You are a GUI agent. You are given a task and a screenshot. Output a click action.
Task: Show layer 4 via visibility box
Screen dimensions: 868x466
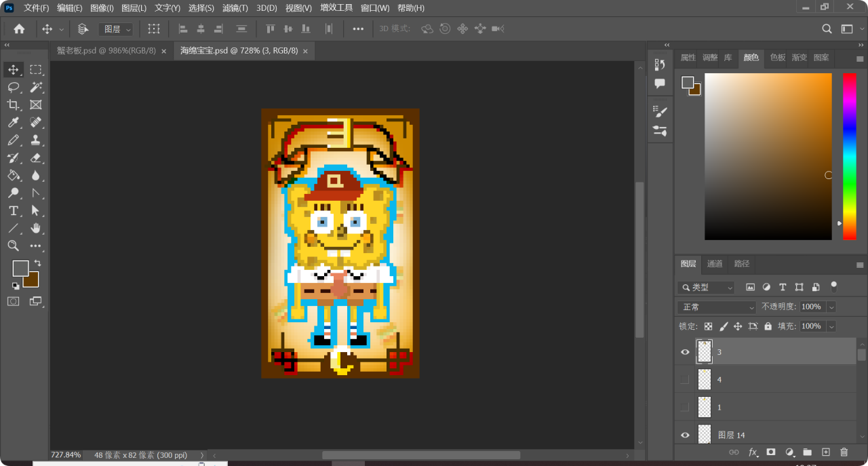(x=685, y=379)
